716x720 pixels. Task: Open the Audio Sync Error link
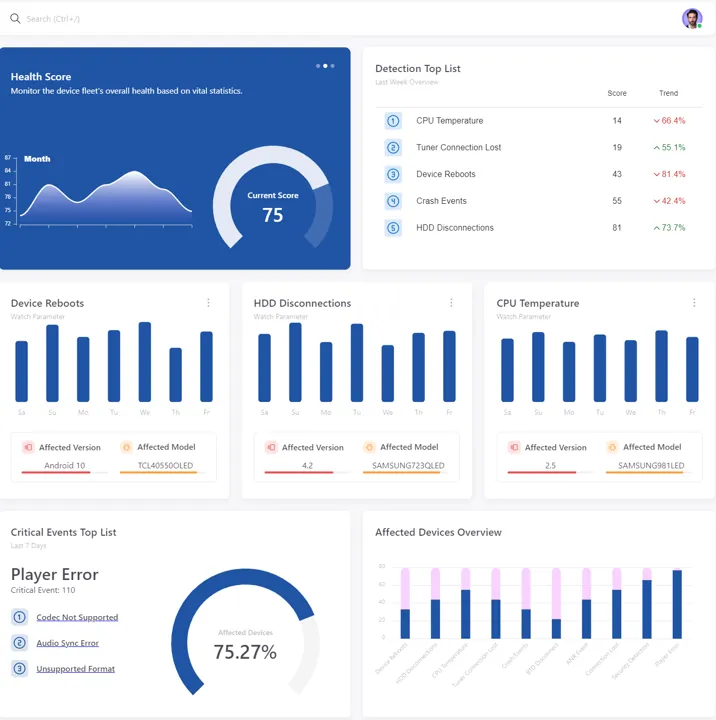[x=67, y=643]
